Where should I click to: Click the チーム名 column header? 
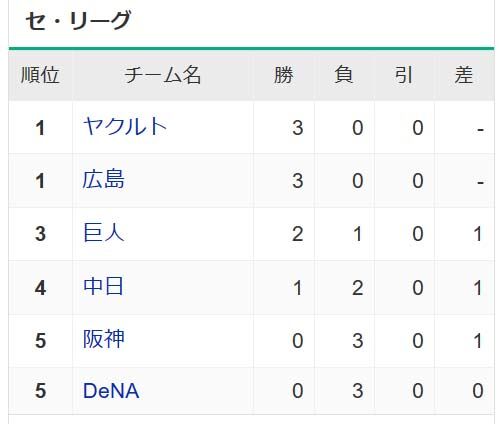(x=163, y=75)
